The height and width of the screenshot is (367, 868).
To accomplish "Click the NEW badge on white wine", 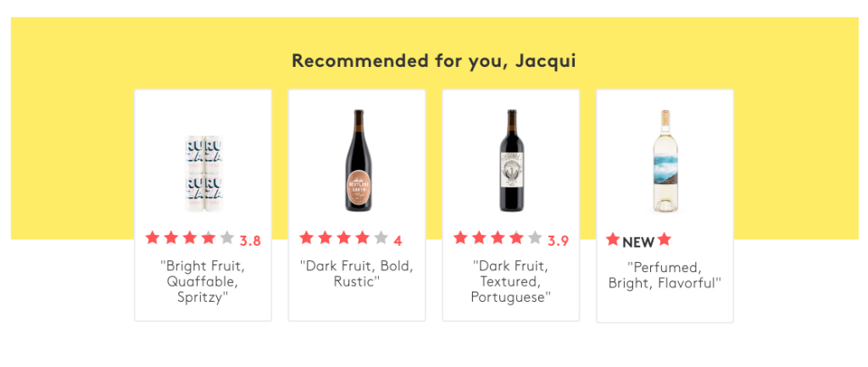I will click(x=638, y=242).
